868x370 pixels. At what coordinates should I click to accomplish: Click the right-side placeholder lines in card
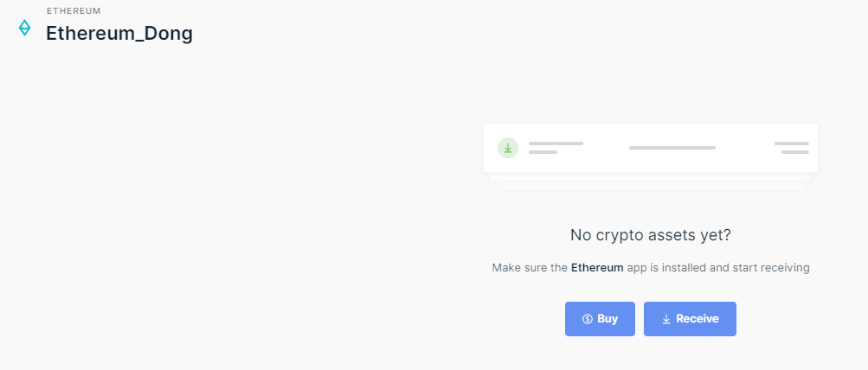pos(792,148)
